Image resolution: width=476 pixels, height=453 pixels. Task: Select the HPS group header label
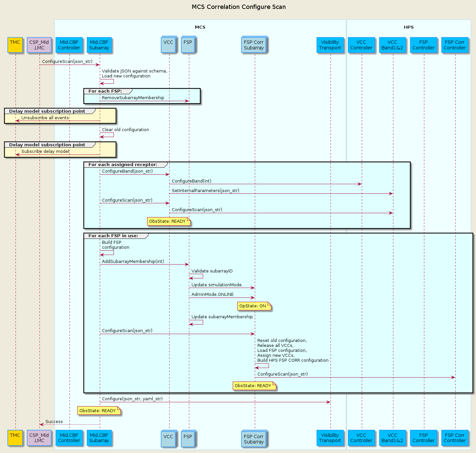tap(409, 27)
